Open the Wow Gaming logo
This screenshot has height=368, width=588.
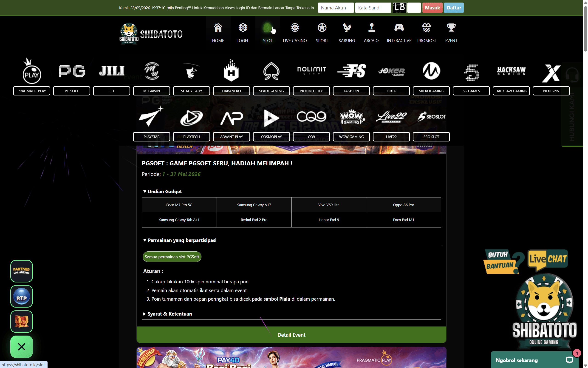(x=352, y=117)
